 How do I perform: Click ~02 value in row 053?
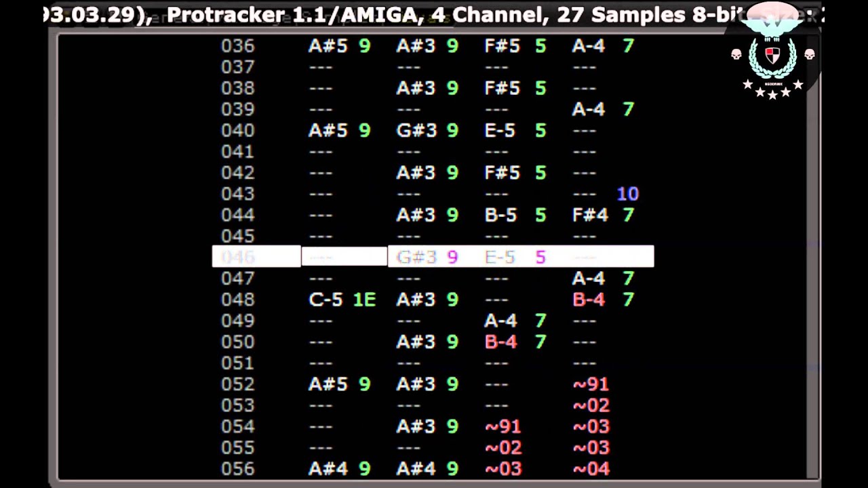(x=591, y=405)
